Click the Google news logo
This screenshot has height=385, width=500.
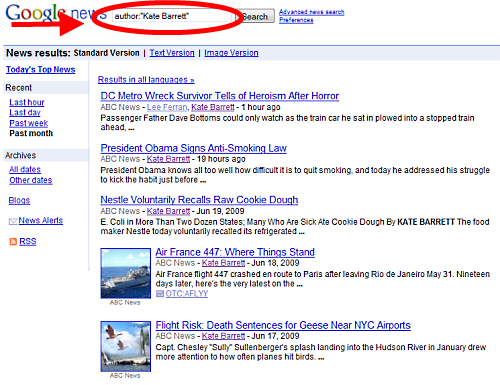[56, 13]
